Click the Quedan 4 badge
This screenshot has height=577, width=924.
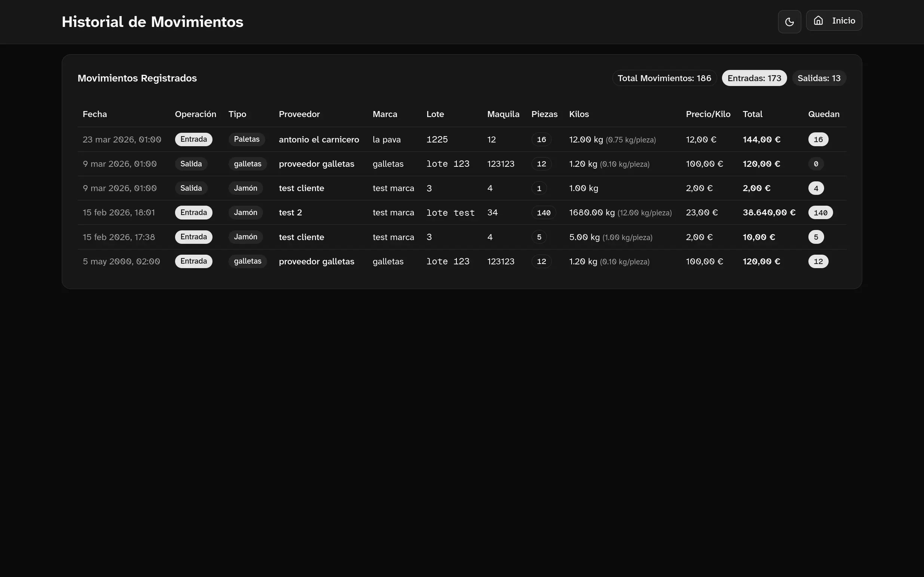816,188
